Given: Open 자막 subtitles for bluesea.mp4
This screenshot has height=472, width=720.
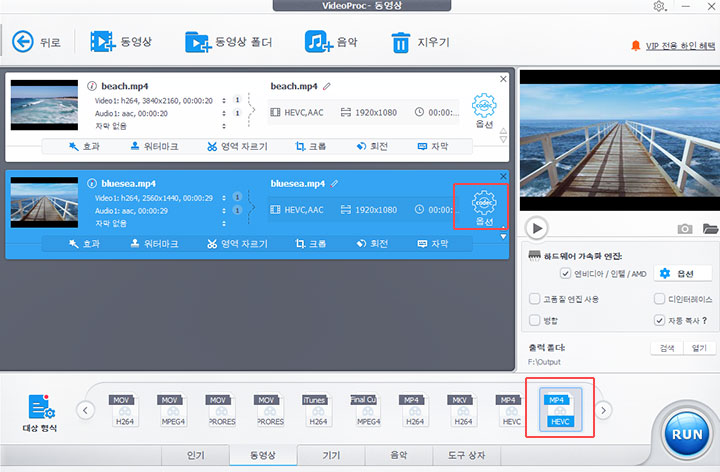Looking at the screenshot, I should pyautogui.click(x=433, y=244).
